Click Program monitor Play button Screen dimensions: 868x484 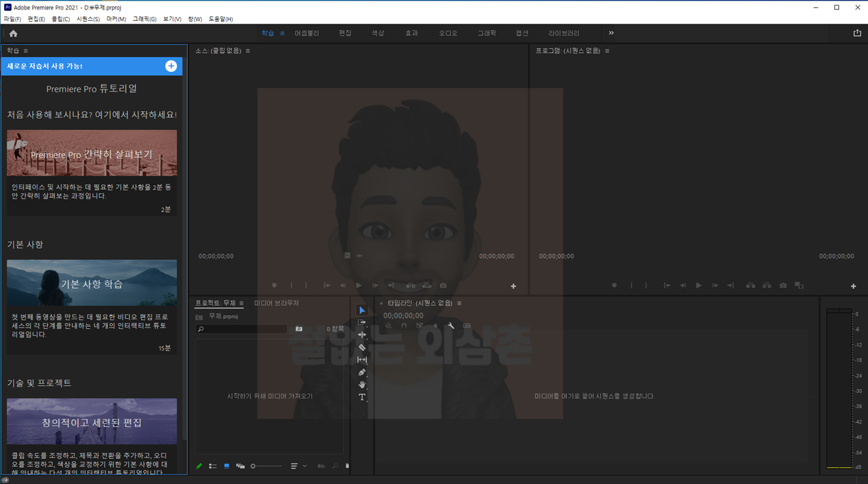(x=698, y=285)
